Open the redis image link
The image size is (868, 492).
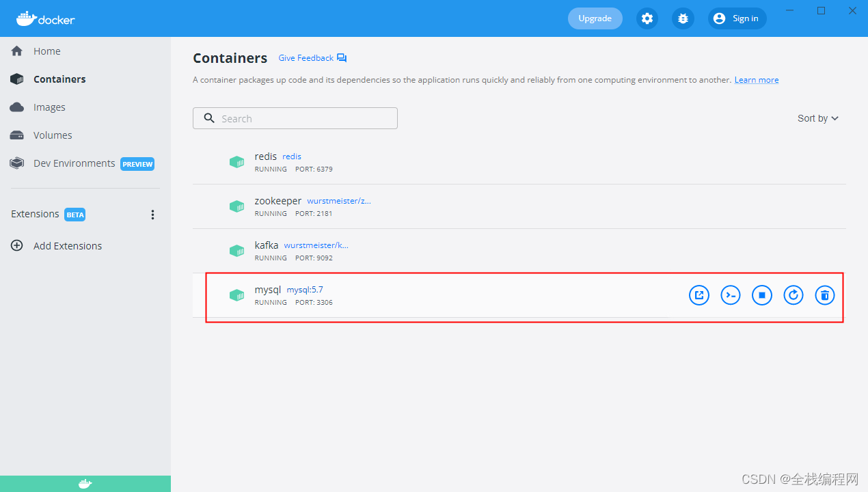pos(292,156)
